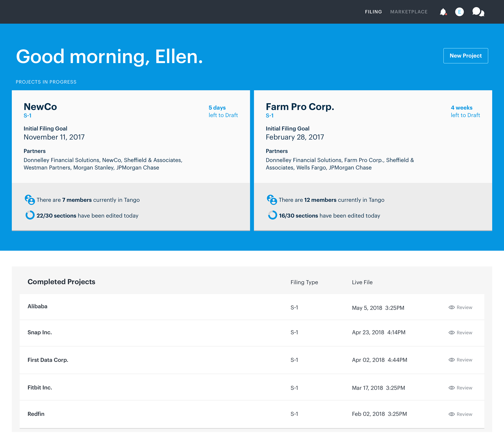Open the chat bubbles icon
The image size is (504, 445).
coord(478,12)
